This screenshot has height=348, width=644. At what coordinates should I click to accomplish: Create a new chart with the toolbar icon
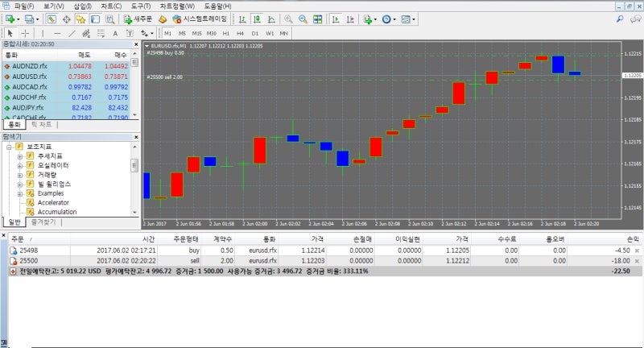coord(10,19)
